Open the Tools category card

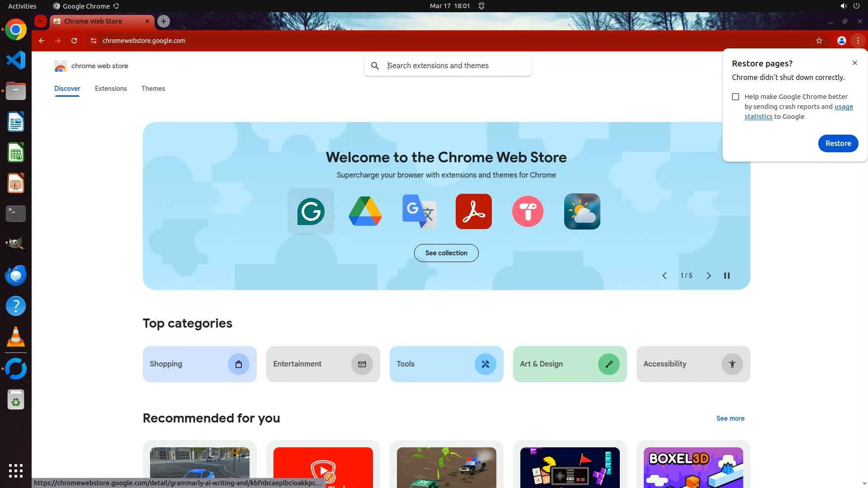[x=446, y=364]
